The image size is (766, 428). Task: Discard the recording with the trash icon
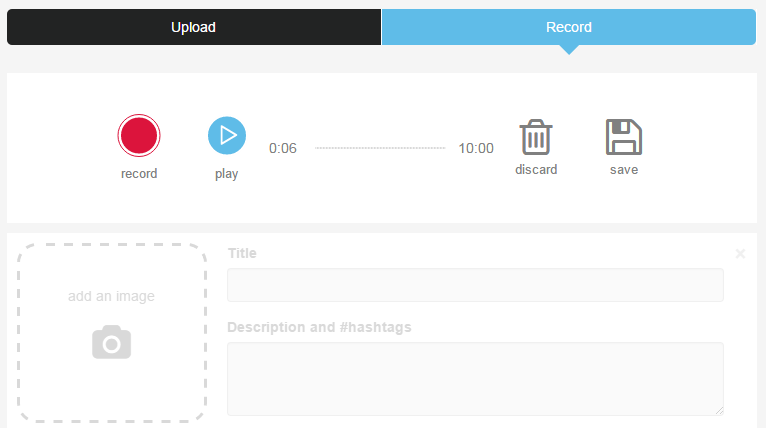pos(536,137)
